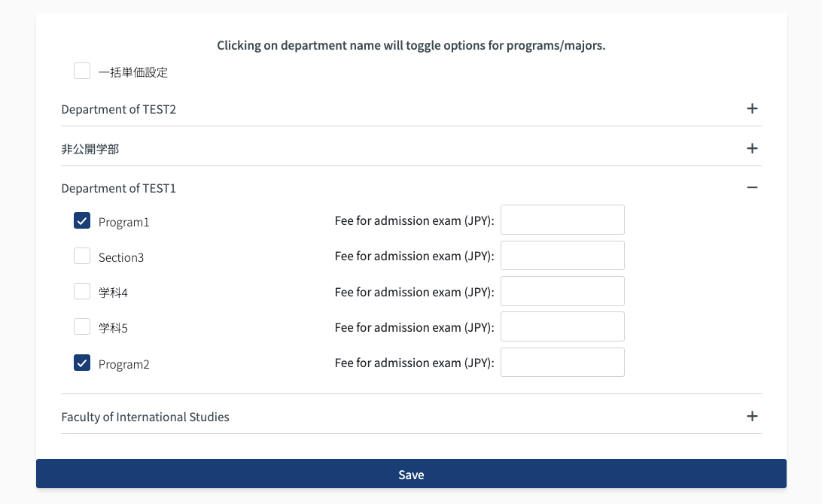The height and width of the screenshot is (504, 822).
Task: Focus the Program1 admission exam fee field
Action: [x=562, y=220]
